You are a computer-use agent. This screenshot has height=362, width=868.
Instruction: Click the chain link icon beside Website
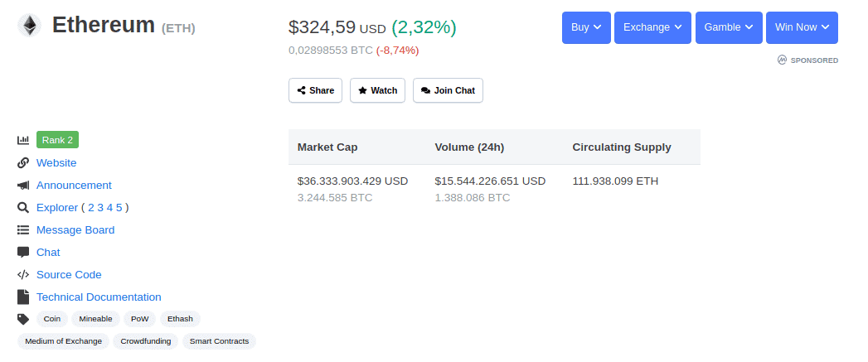click(23, 162)
